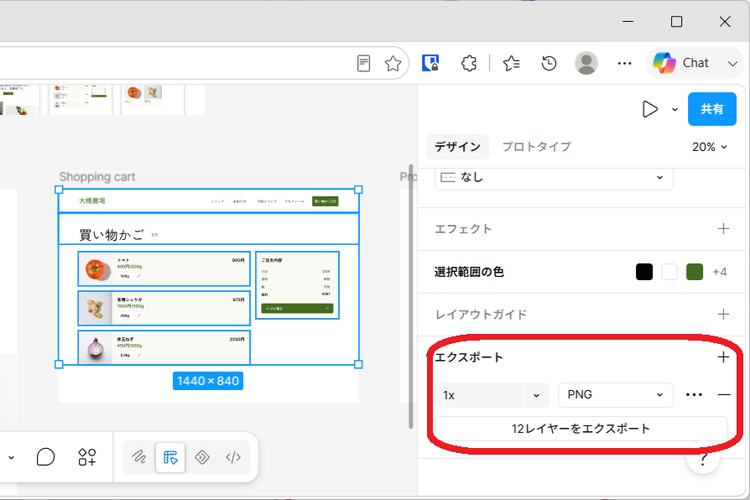Add page to favorites with star icon
This screenshot has width=750, height=500.
[393, 63]
